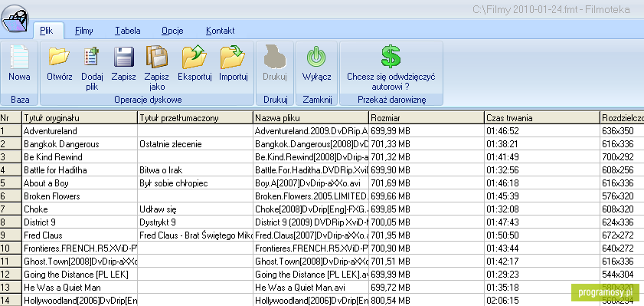644x306 pixels.
Task: Click the Tytuł przetłumaczony column header
Action: point(195,118)
